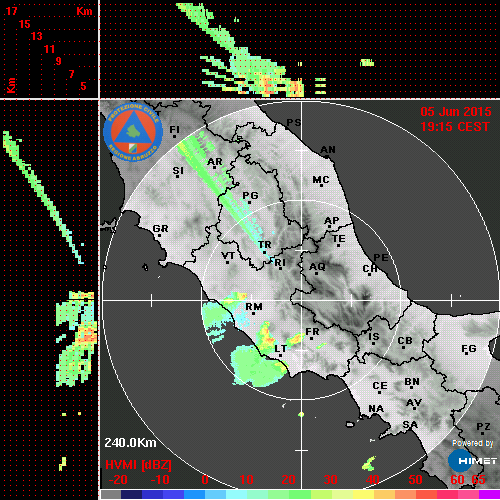Pick the dark navy swatch in color bar

[131, 494]
